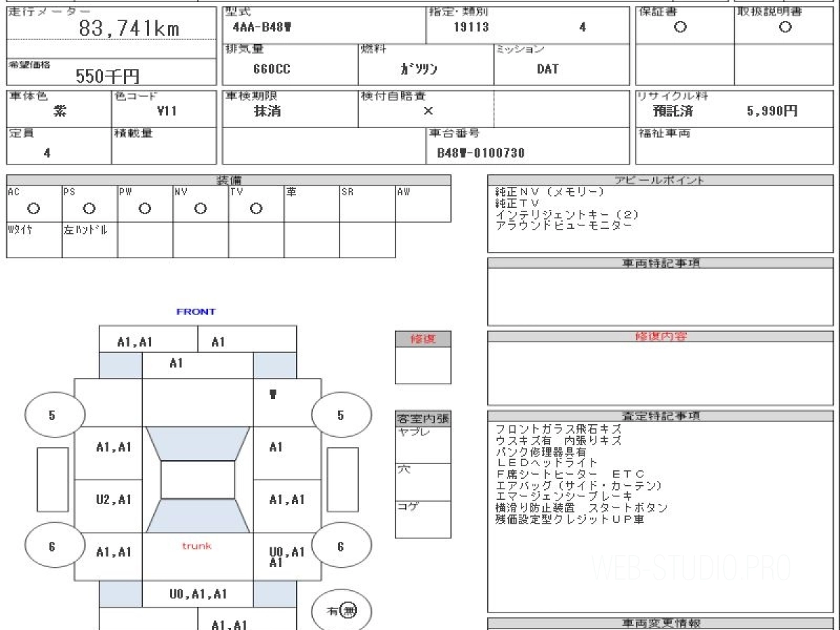Viewport: 840px width, 630px height.
Task: Select note パンク修理器具有
Action: (540, 451)
